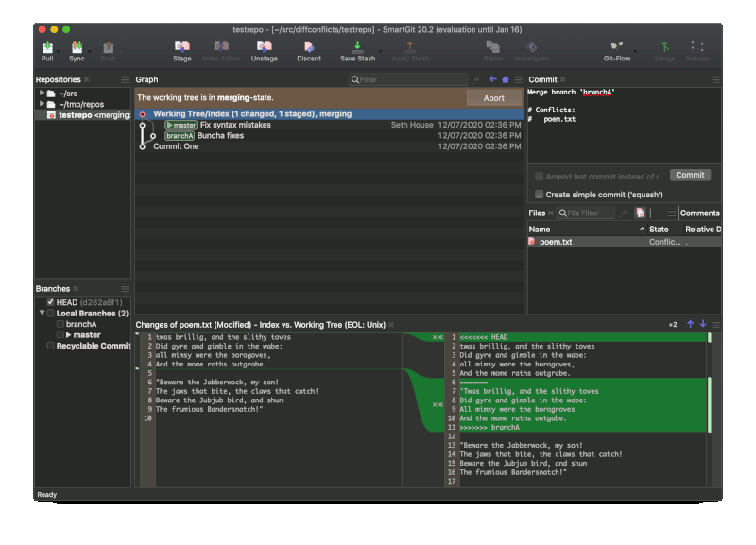Click the Sync toolbar icon

77,47
